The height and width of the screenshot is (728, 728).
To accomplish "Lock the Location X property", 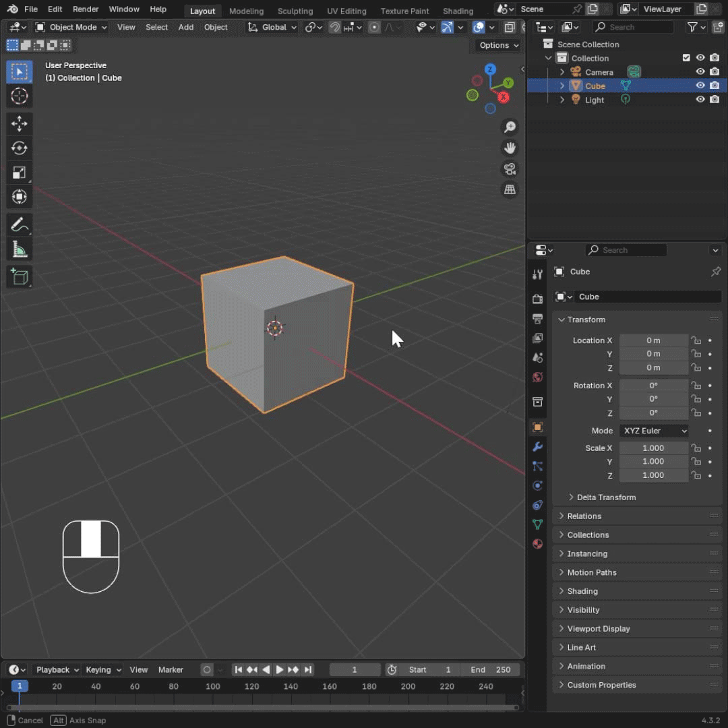I will pos(696,340).
